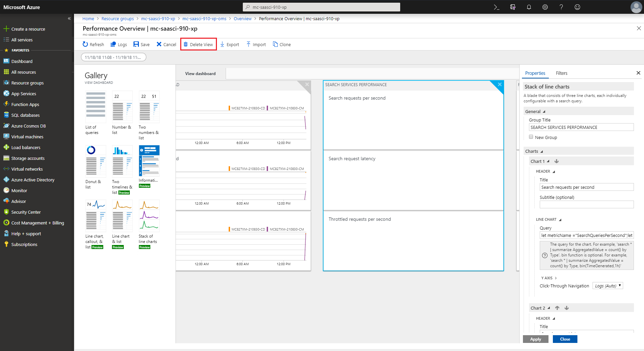Click Delete View
The width and height of the screenshot is (644, 351).
pos(198,44)
